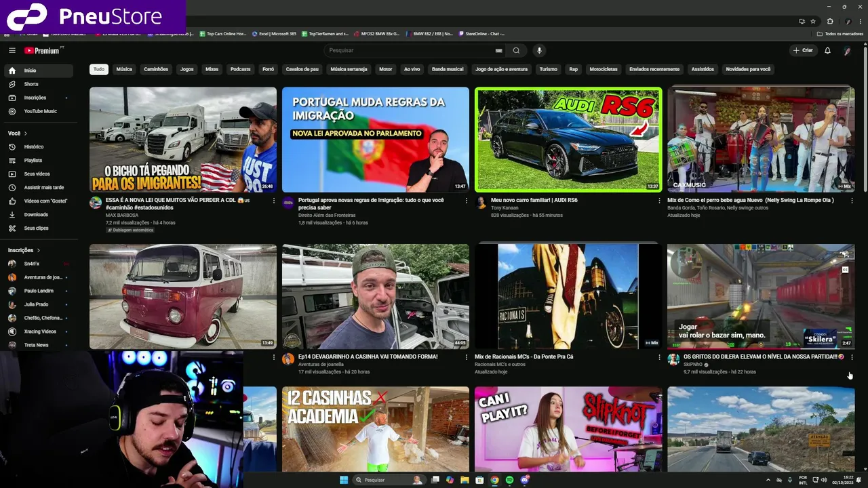Open Histórico in the sidebar

(x=38, y=146)
